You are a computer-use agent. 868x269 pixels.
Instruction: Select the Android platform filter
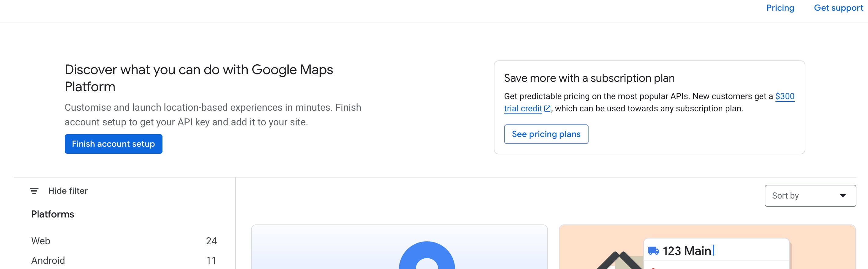(48, 260)
